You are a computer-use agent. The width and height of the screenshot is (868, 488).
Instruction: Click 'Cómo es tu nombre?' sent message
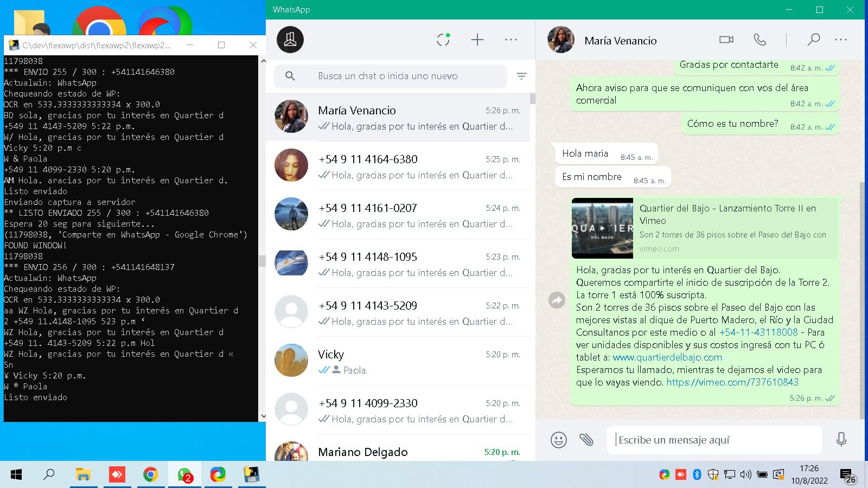pyautogui.click(x=761, y=124)
